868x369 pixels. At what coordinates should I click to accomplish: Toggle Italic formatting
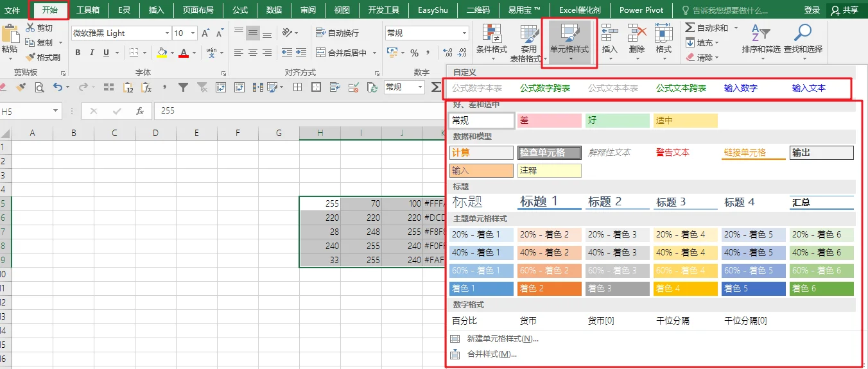(x=92, y=53)
